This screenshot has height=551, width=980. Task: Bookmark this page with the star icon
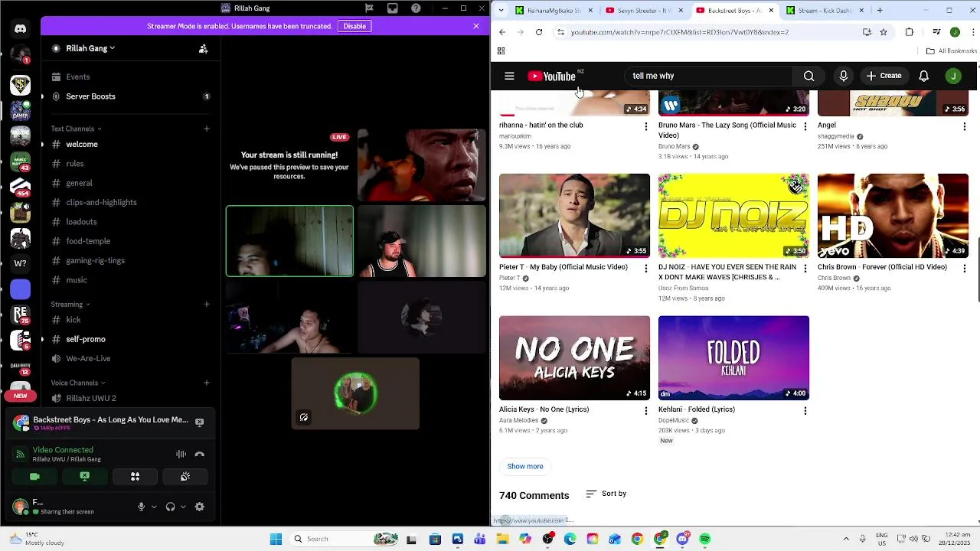pos(884,32)
